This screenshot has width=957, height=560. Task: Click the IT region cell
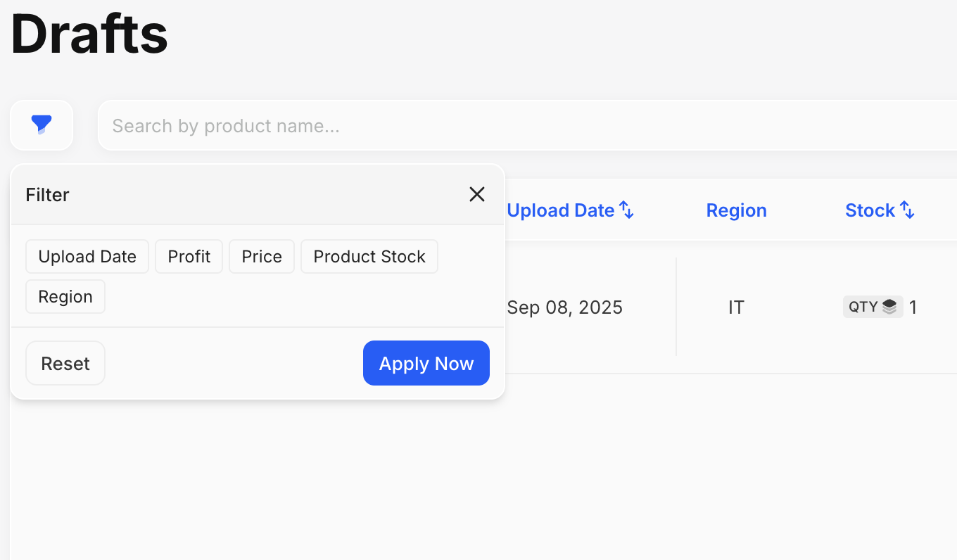[x=737, y=307]
